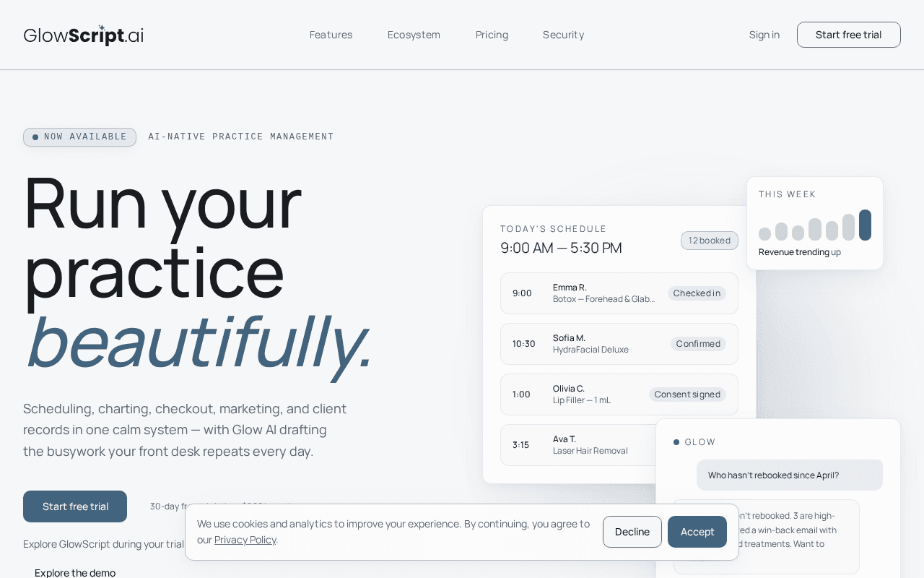
Task: Open the Privacy Policy link
Action: tap(245, 540)
